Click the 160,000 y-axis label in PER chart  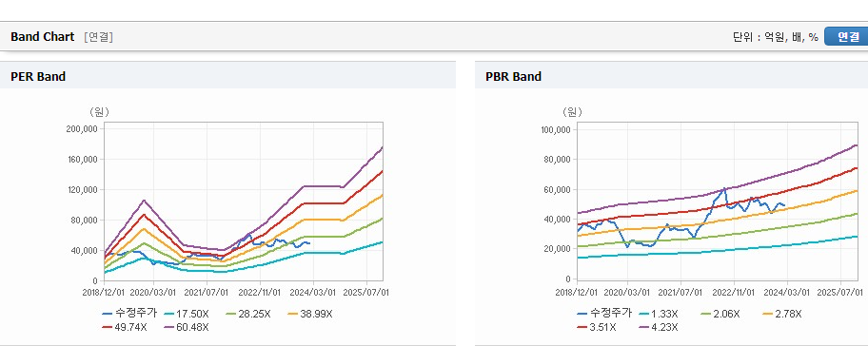click(x=82, y=159)
